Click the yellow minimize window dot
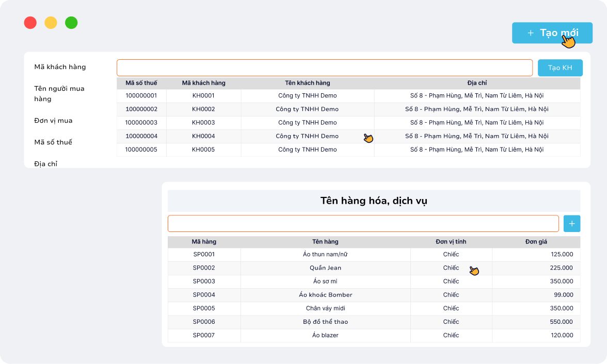 (x=51, y=23)
